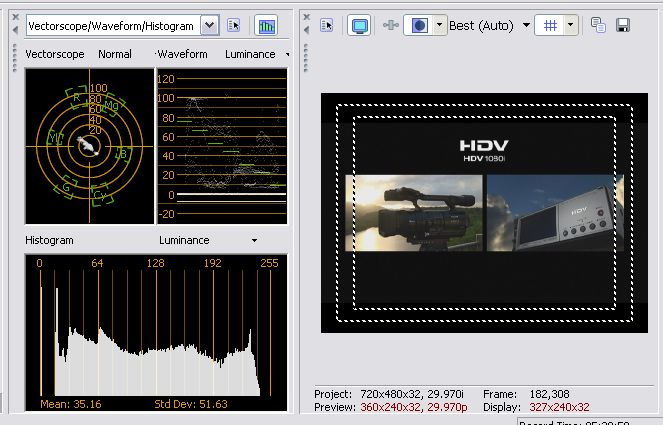Click Mean: 35.16 value

pyautogui.click(x=71, y=404)
